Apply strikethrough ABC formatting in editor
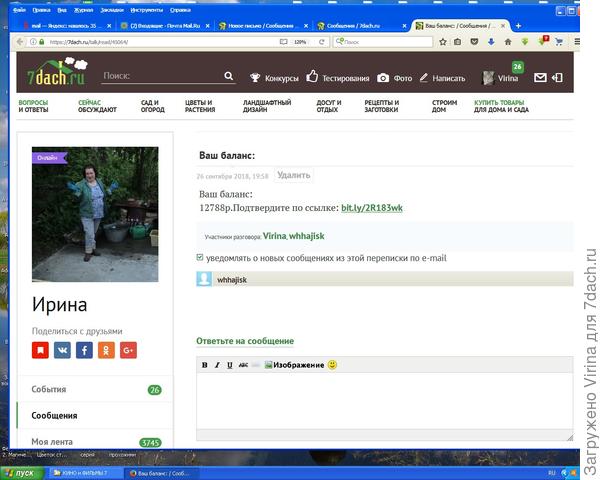This screenshot has height=480, width=600. coord(243,365)
